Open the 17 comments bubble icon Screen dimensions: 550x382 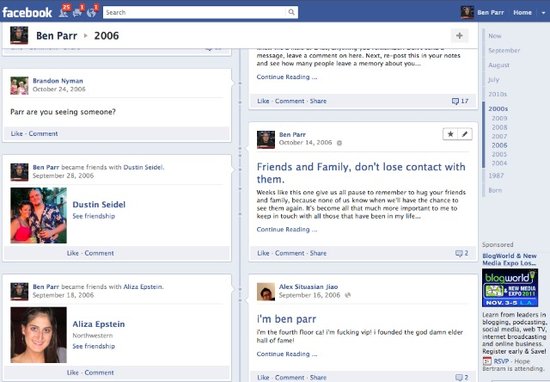point(455,101)
